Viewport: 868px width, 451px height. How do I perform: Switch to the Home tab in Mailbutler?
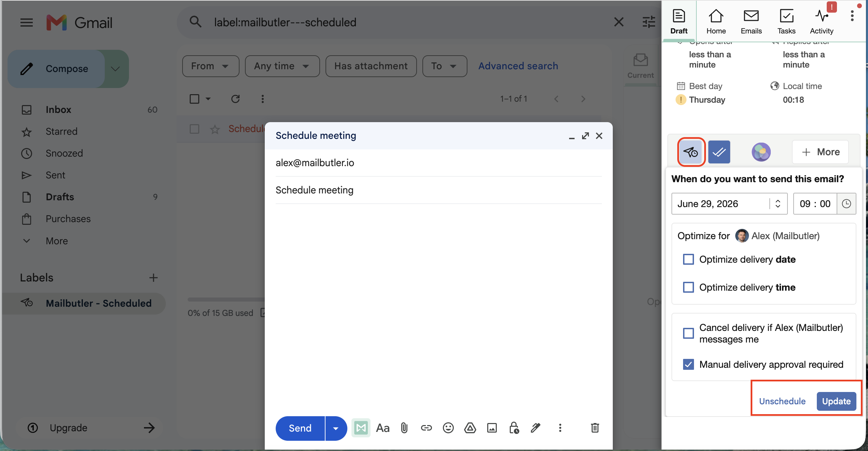(x=716, y=21)
